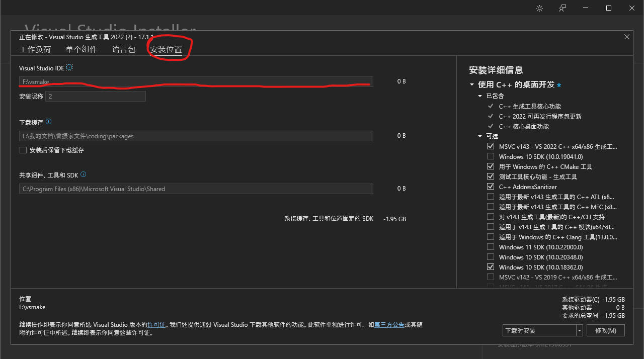Click the 下载缓存 path field
The height and width of the screenshot is (359, 644).
point(196,136)
